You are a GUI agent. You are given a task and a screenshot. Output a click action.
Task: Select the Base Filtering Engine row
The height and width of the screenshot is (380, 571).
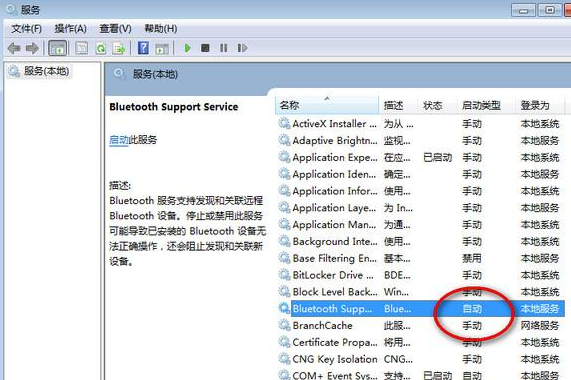tap(420, 258)
